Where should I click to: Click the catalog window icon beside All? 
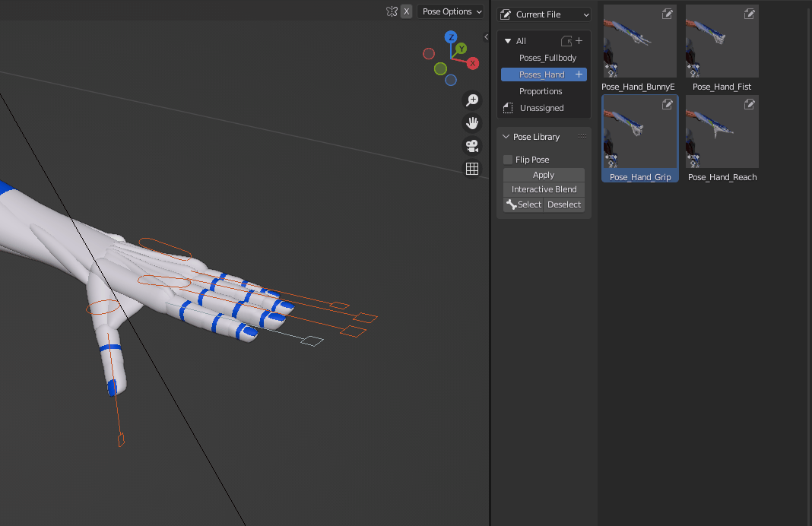566,41
